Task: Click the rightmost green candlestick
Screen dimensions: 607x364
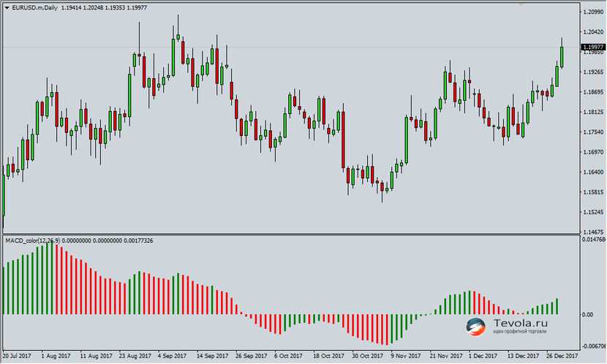Action: coord(562,56)
